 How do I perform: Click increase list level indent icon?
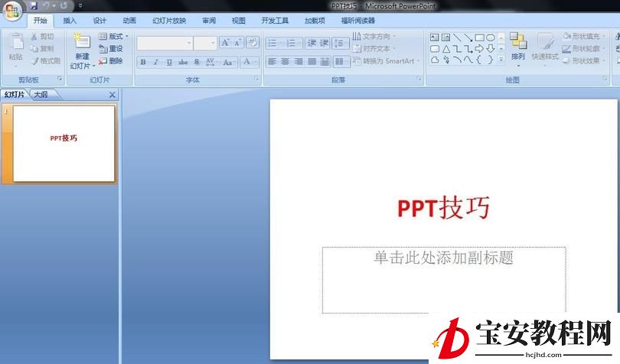325,43
